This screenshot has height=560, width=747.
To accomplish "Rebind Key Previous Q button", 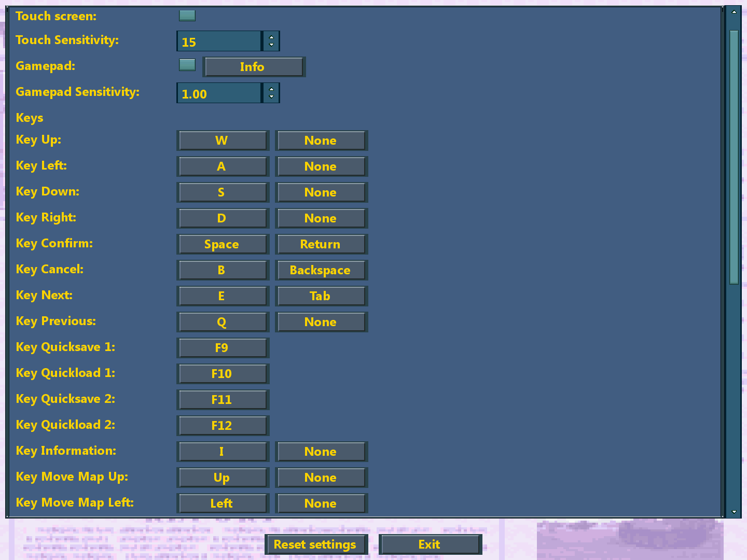I will [223, 322].
